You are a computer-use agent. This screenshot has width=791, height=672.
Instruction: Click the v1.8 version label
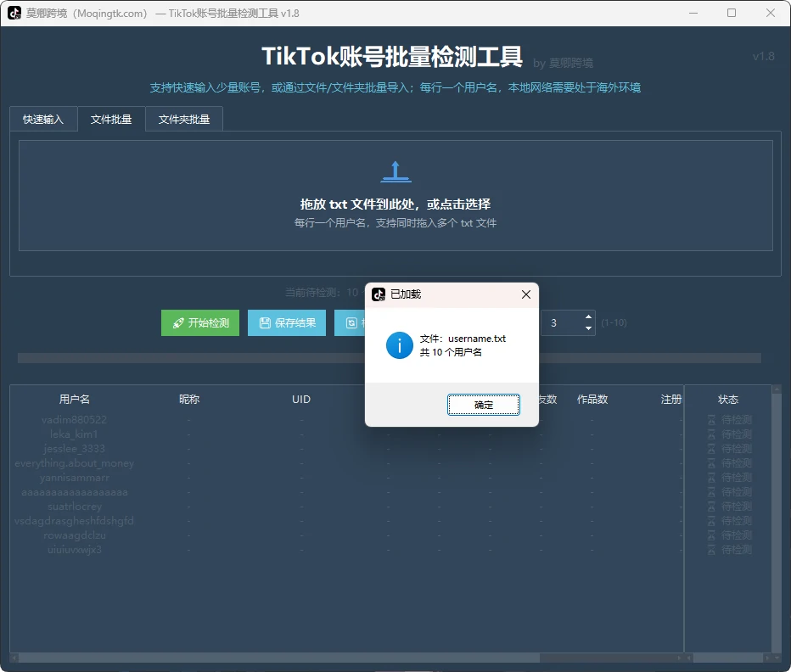[763, 57]
